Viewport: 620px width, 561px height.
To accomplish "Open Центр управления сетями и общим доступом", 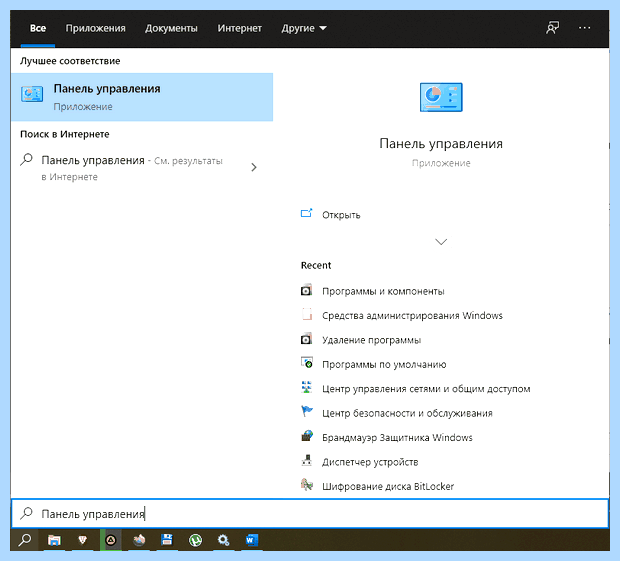I will 426,389.
